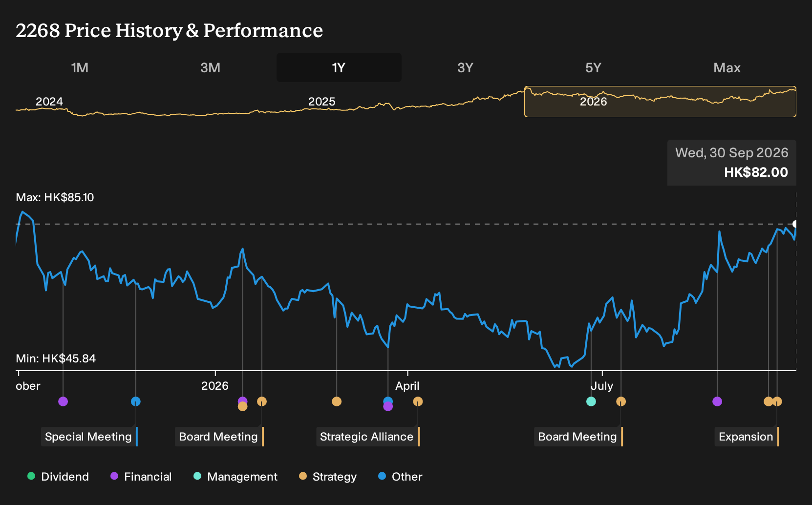This screenshot has width=812, height=505.
Task: Click the July axis label
Action: pos(602,386)
